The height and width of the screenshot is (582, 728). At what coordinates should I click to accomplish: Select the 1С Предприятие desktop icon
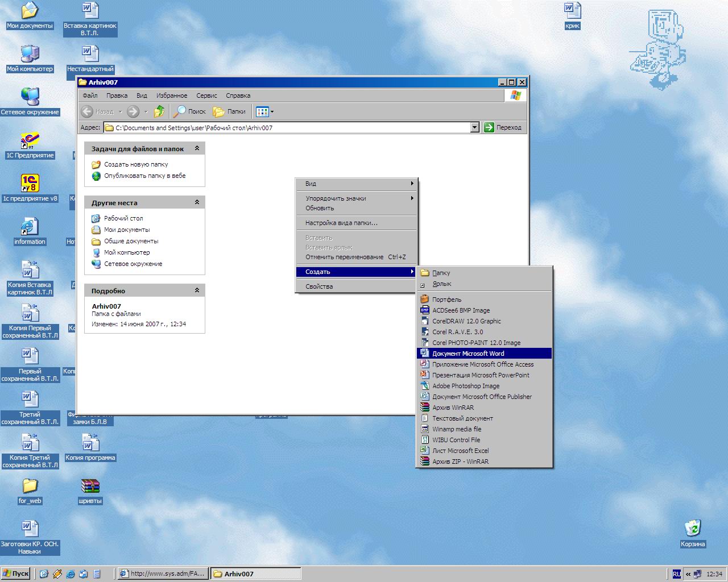[30, 145]
